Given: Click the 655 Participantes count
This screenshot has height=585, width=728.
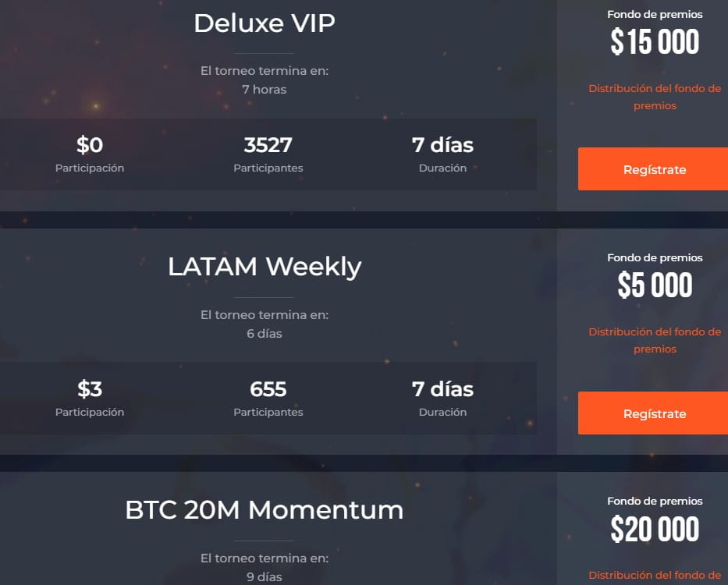Looking at the screenshot, I should [x=268, y=389].
